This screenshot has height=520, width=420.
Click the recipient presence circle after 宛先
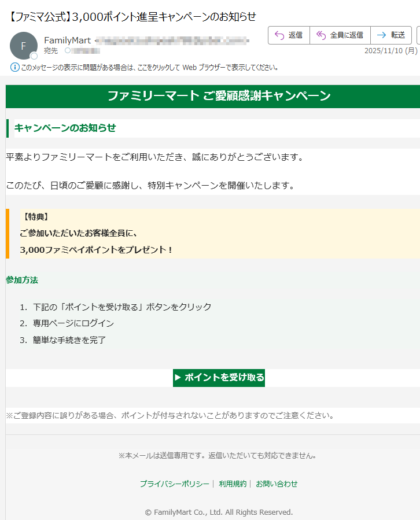(x=68, y=50)
